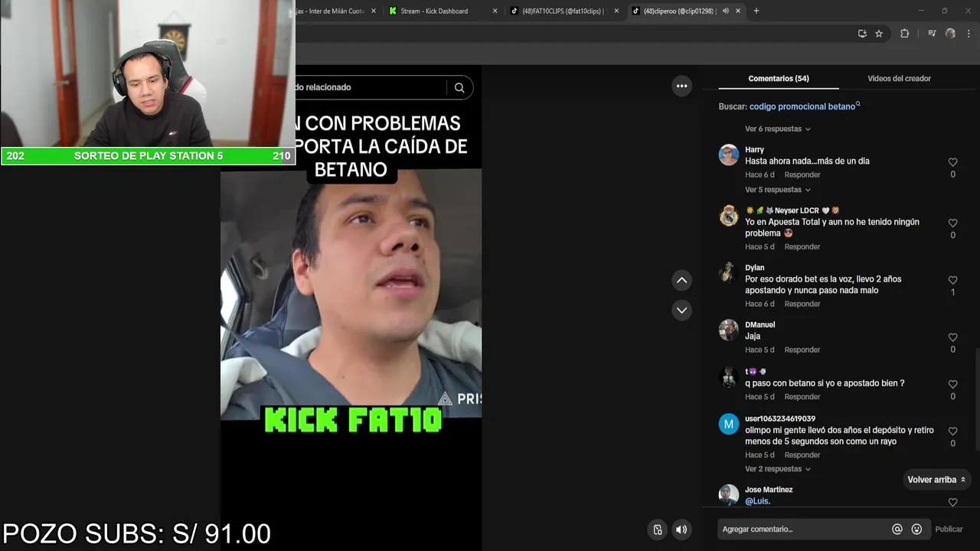The width and height of the screenshot is (980, 551).
Task: Click Harry's profile picture
Action: click(729, 155)
